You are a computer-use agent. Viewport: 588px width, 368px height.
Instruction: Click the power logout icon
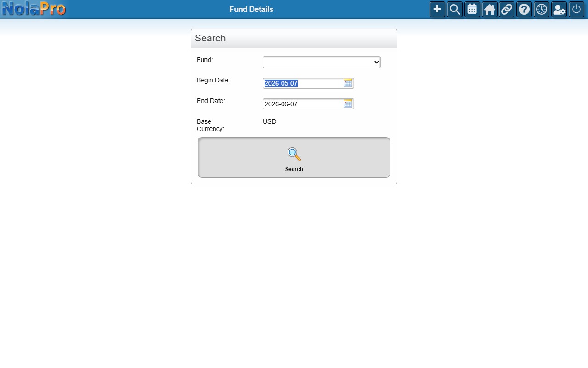tap(577, 9)
